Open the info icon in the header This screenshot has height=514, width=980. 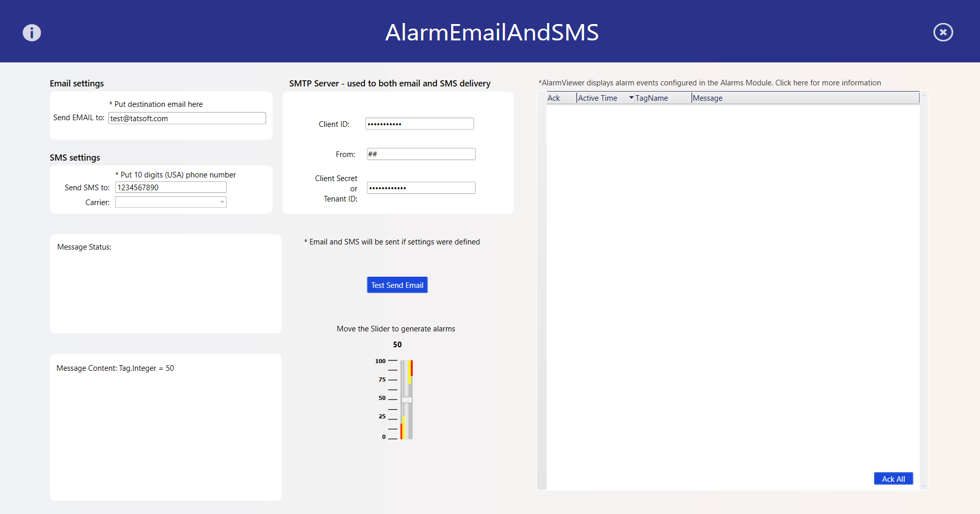[x=32, y=33]
